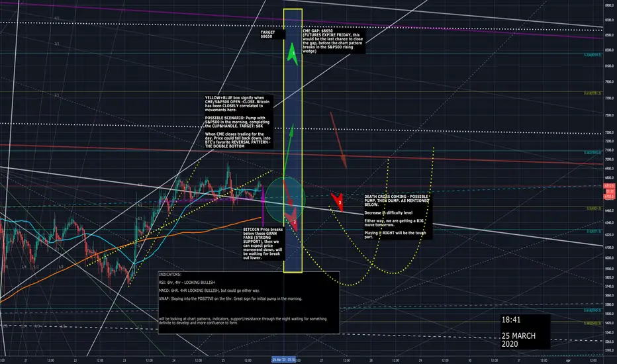Screen dimensions: 617x364
Task: Click 5580.0 on the price axis
Action: pos(609,304)
